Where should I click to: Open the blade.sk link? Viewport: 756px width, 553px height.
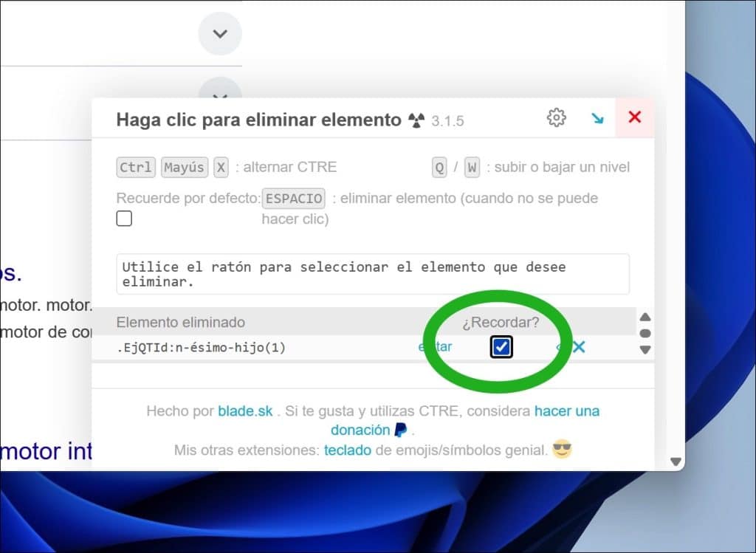[x=245, y=411]
